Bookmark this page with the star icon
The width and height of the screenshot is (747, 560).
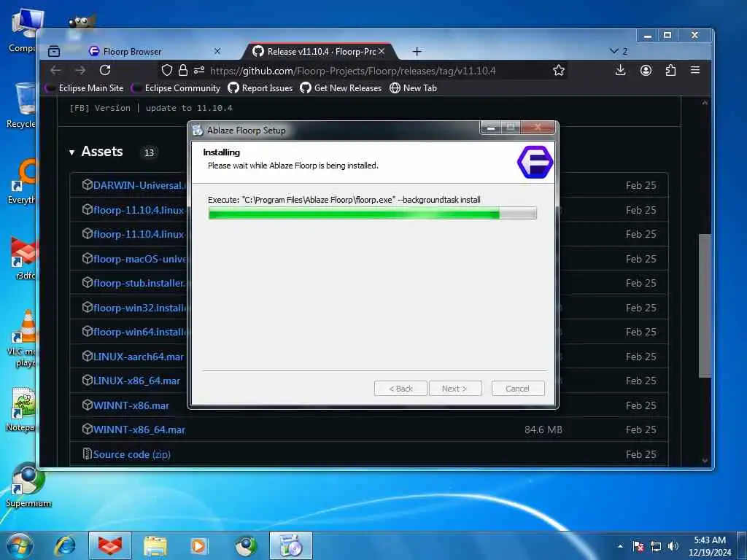pos(559,71)
